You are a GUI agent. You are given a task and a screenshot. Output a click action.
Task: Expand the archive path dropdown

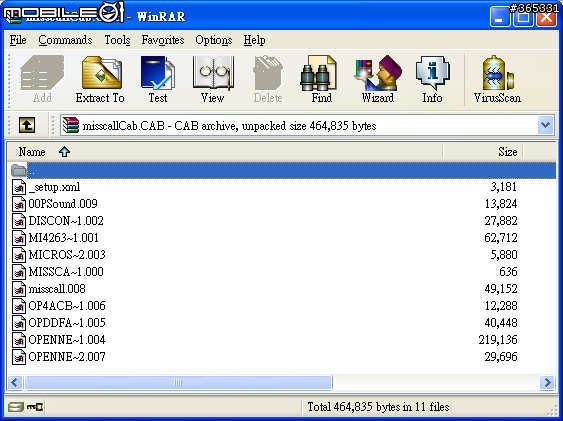[x=545, y=125]
